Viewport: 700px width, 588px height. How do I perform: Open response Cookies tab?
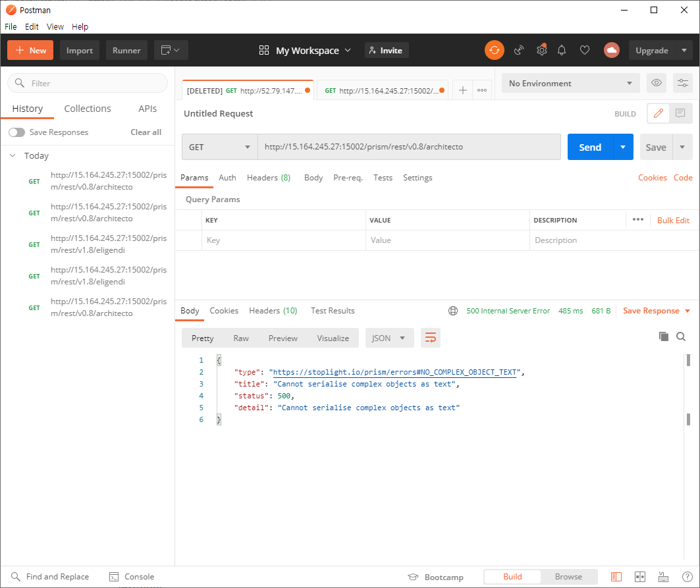224,311
